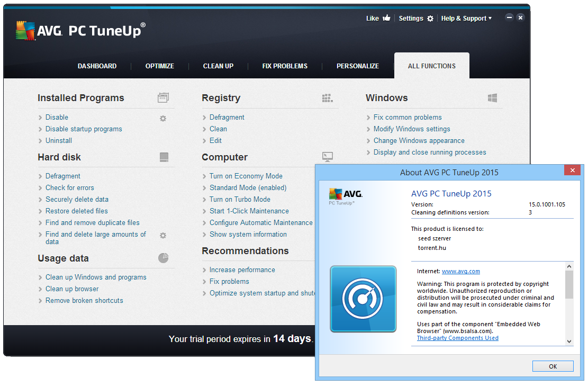
Task: Open the Fix Problems tab
Action: pos(285,66)
